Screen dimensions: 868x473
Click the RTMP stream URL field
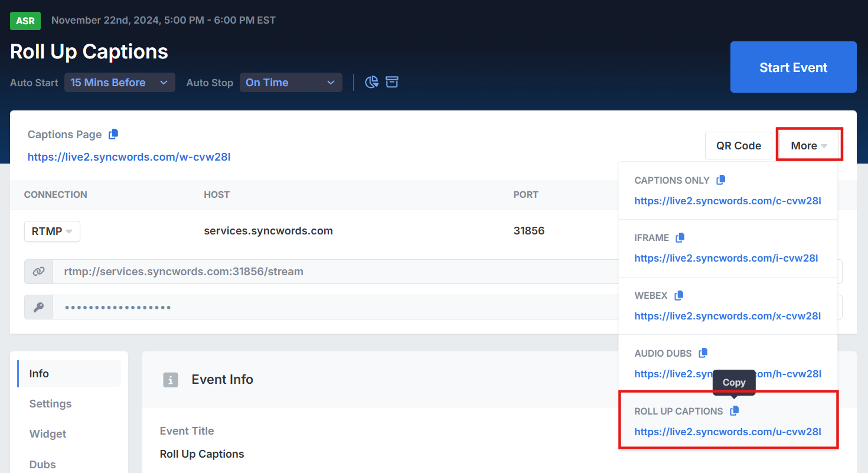(x=335, y=272)
